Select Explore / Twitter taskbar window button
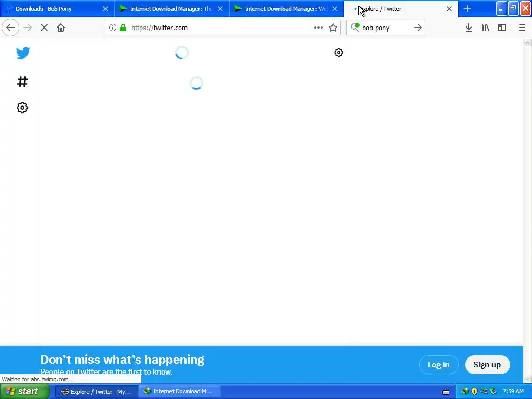The height and width of the screenshot is (399, 532). coord(96,392)
